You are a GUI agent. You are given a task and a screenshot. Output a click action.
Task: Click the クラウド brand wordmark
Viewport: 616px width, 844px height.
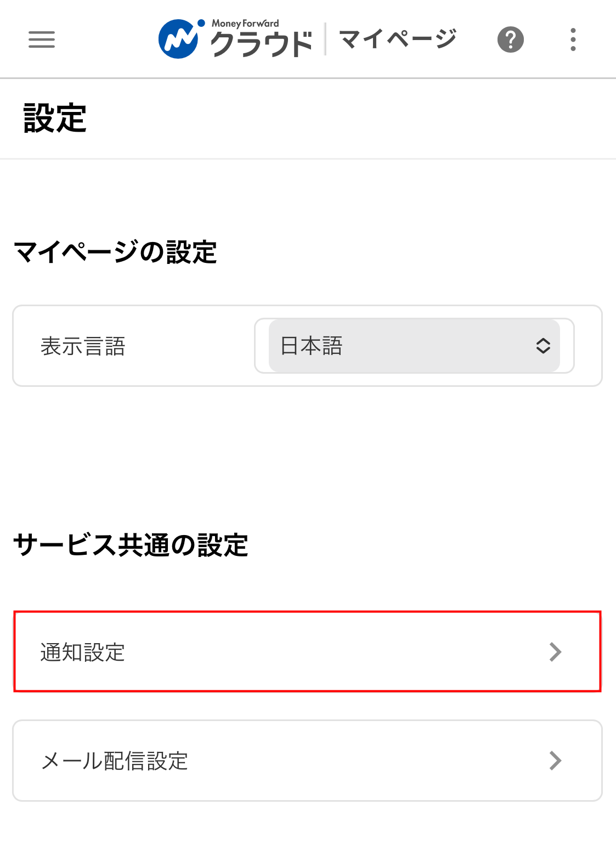[261, 45]
